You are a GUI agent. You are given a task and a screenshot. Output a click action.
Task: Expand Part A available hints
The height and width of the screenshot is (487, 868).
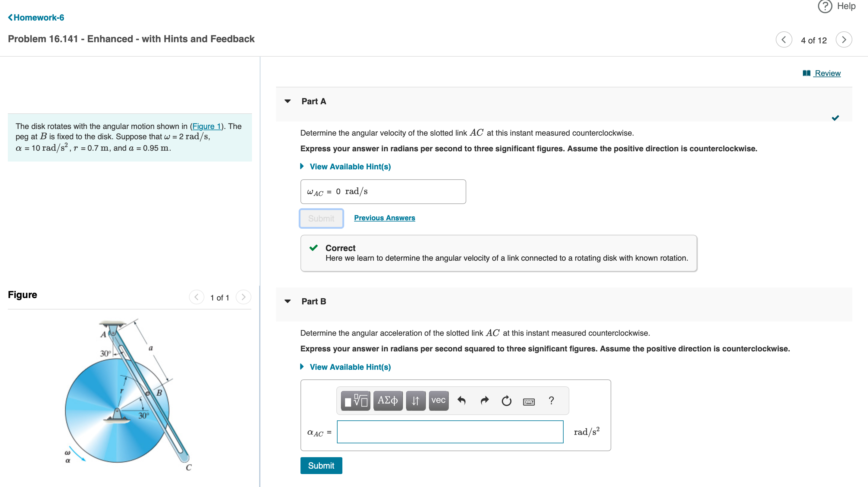pyautogui.click(x=350, y=167)
